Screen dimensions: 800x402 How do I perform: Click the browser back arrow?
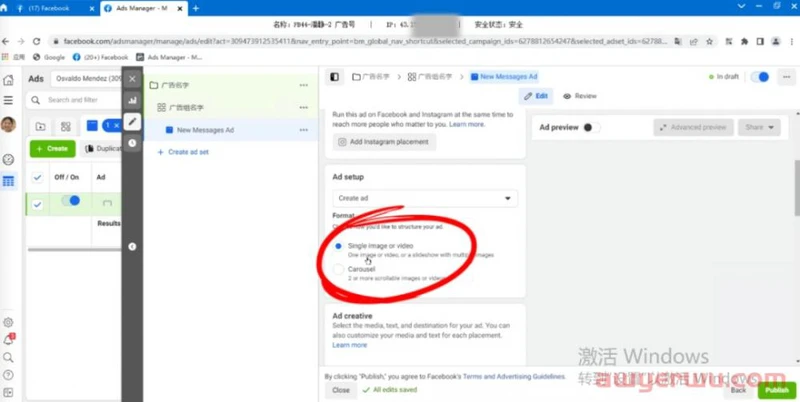tap(6, 41)
